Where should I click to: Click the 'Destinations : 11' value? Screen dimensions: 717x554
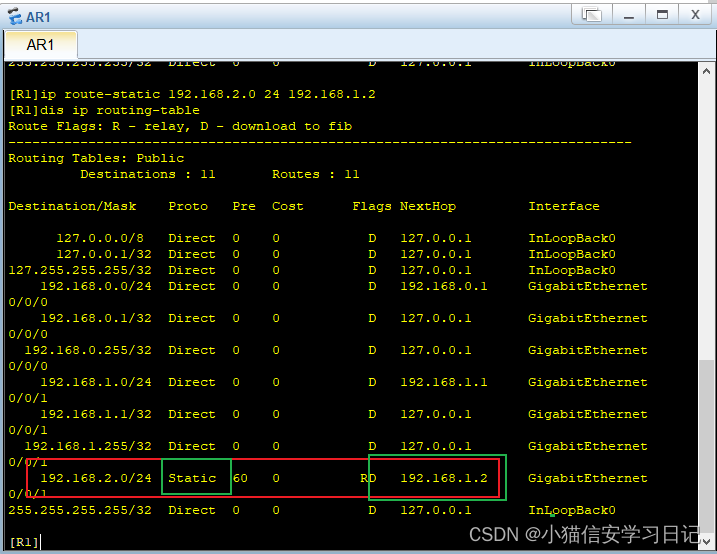pos(148,174)
